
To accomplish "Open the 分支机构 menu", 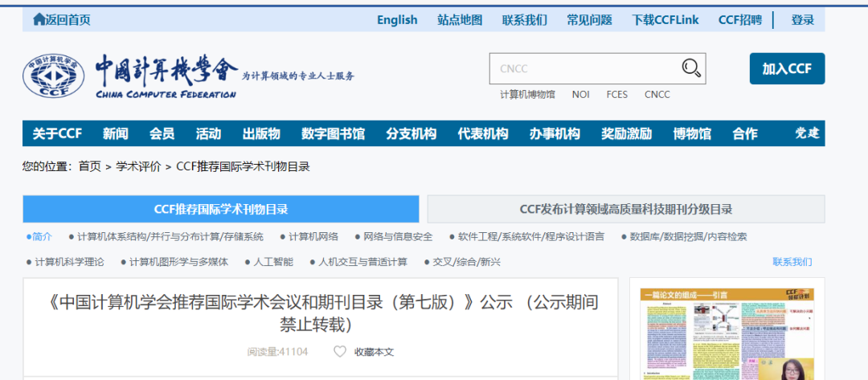I will 411,133.
